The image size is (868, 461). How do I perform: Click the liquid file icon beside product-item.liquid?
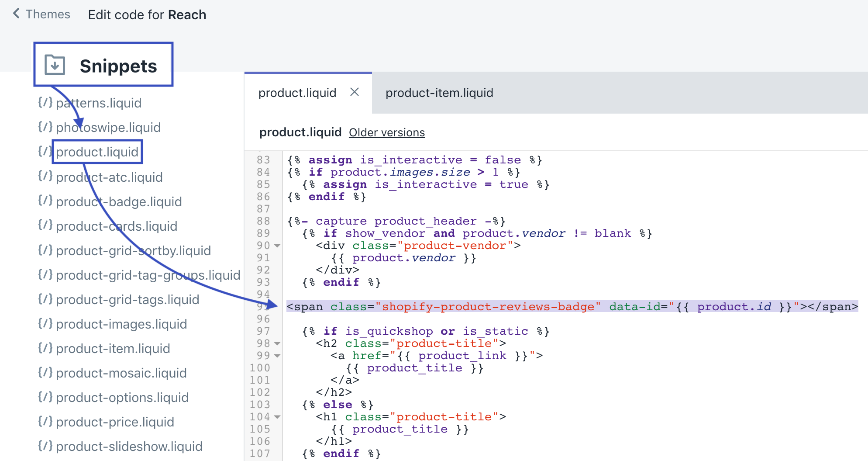coord(45,348)
